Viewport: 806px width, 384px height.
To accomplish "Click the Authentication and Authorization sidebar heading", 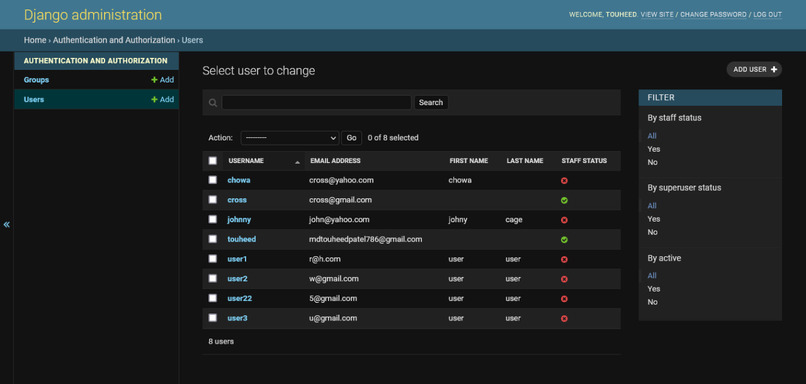I will click(96, 61).
